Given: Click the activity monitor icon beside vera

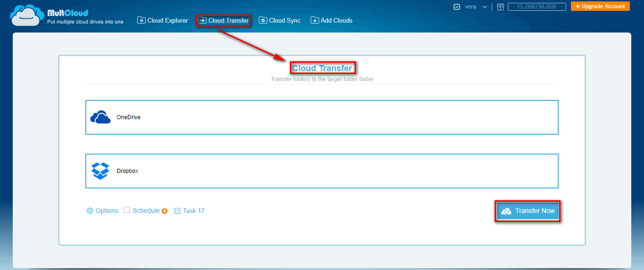Looking at the screenshot, I should 456,7.
